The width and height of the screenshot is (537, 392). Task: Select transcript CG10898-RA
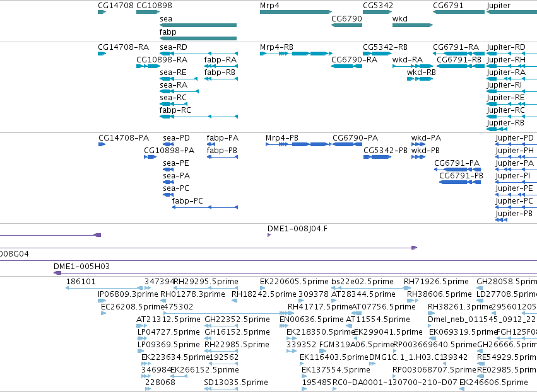coord(148,66)
